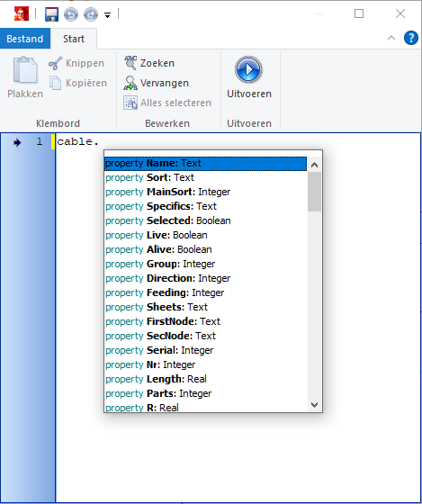Click the Alles selecteren label
The width and height of the screenshot is (422, 504).
[x=175, y=103]
